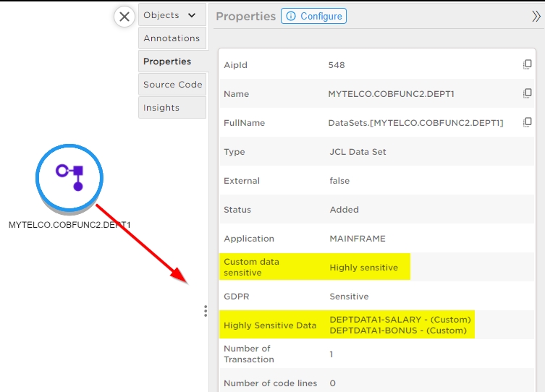Screen dimensions: 545x392
Task: Switch to the Source Code tab
Action: tap(172, 85)
